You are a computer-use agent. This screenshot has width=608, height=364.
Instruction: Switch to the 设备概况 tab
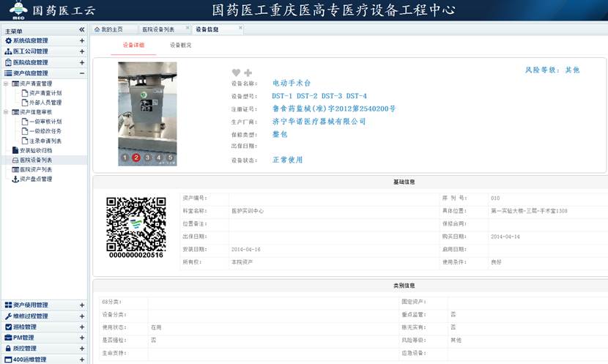[181, 45]
